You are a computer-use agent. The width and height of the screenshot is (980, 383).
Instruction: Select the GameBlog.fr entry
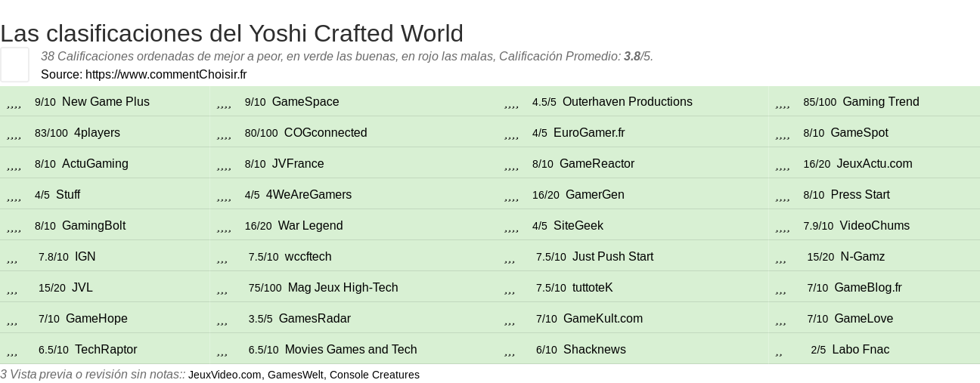(x=868, y=287)
